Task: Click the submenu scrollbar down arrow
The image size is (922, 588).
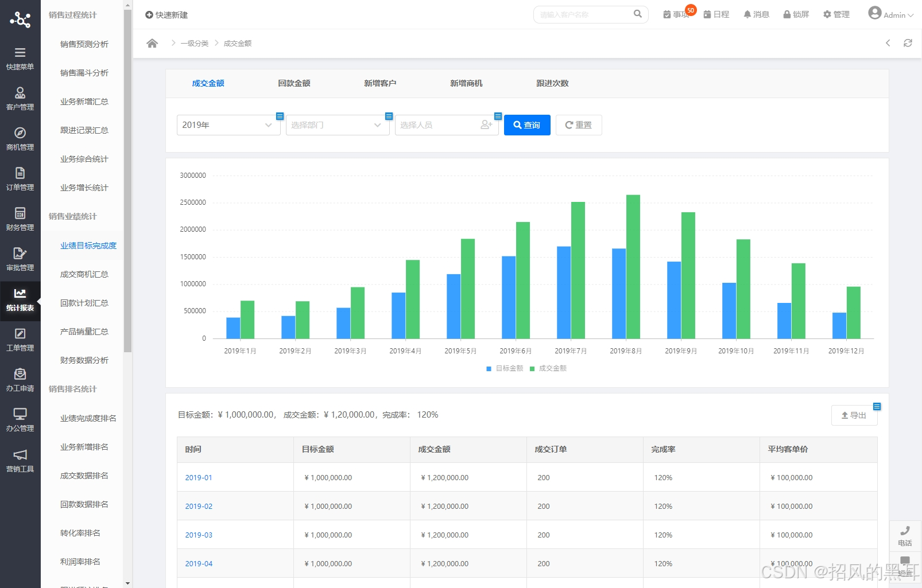Action: click(127, 583)
